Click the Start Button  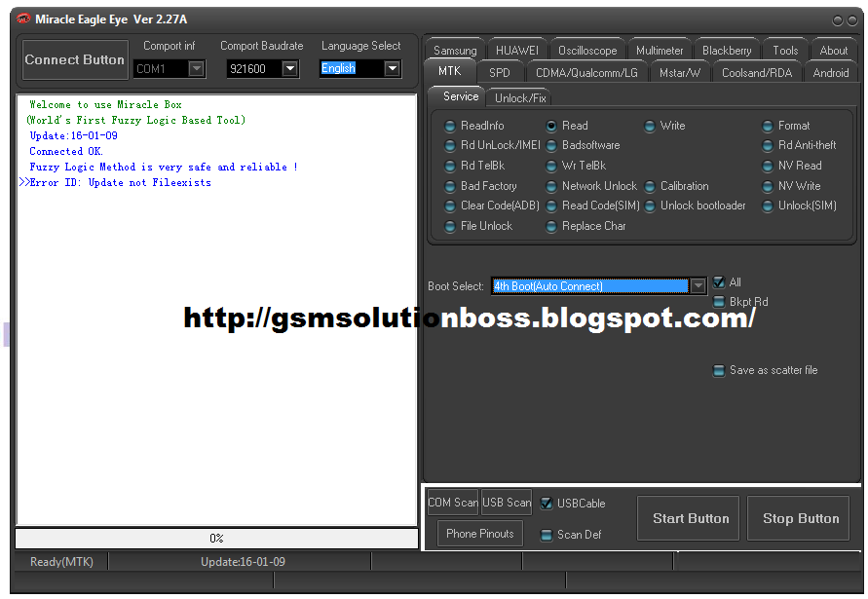[688, 518]
